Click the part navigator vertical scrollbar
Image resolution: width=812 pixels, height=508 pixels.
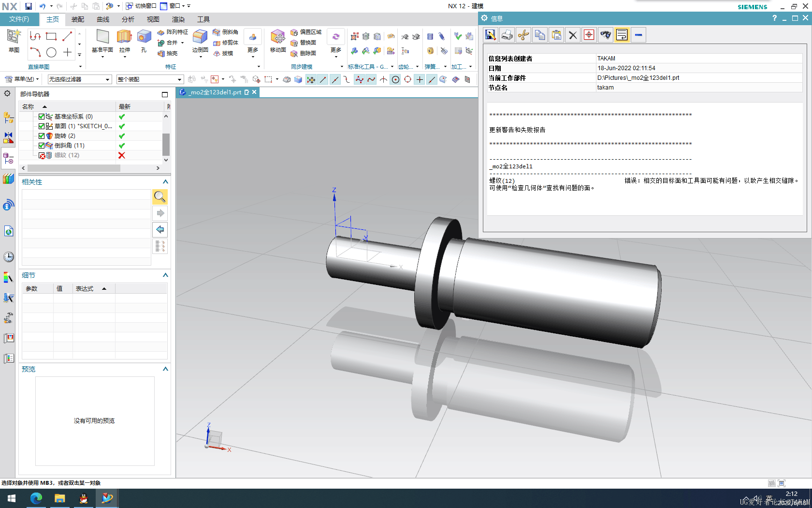click(x=166, y=144)
